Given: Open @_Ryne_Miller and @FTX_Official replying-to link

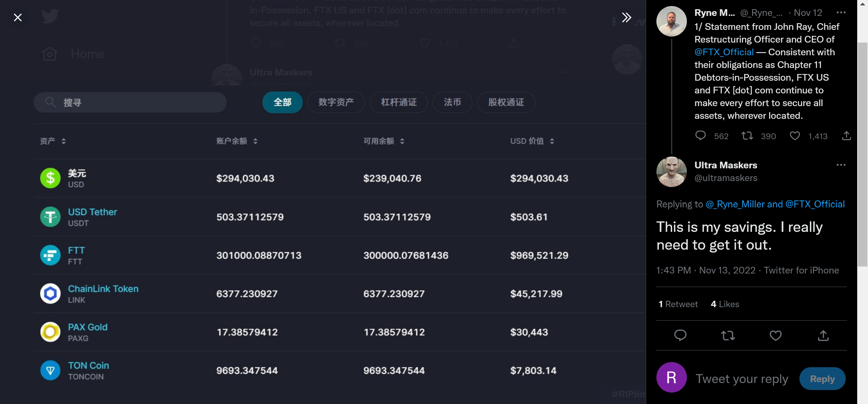Looking at the screenshot, I should coord(775,204).
